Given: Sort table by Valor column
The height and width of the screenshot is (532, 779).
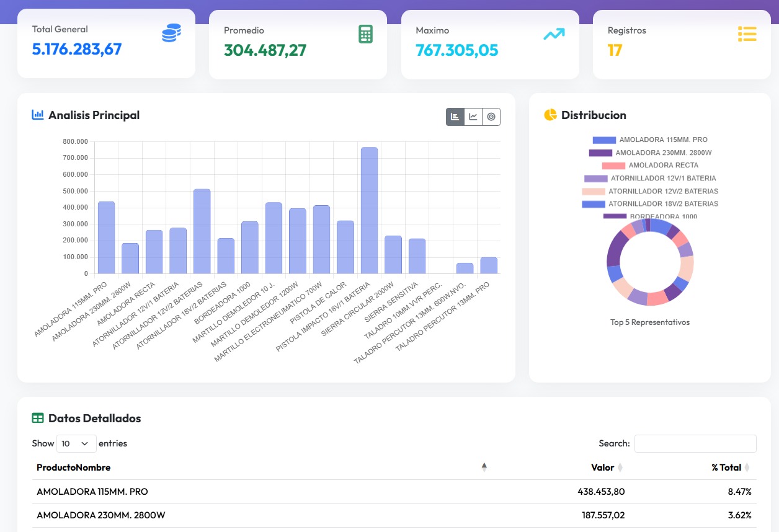Looking at the screenshot, I should coord(602,468).
